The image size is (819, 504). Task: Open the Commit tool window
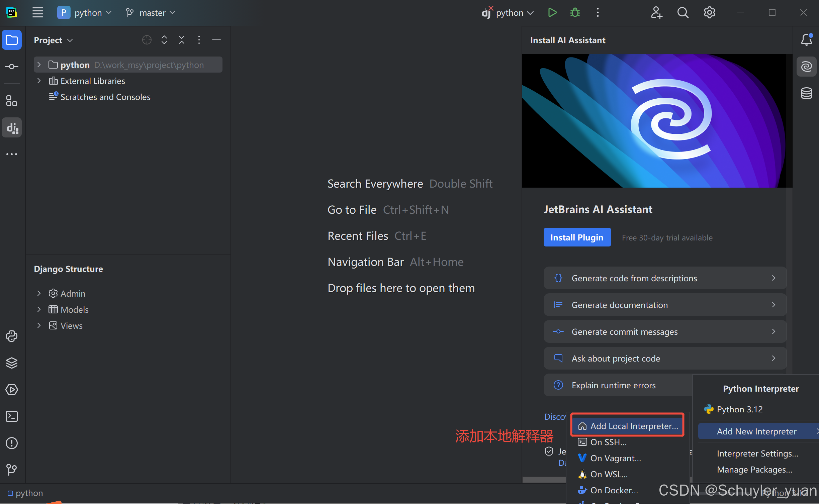(x=12, y=67)
